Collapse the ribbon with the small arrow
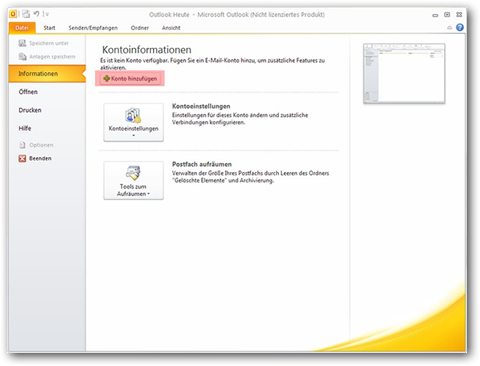 (449, 28)
